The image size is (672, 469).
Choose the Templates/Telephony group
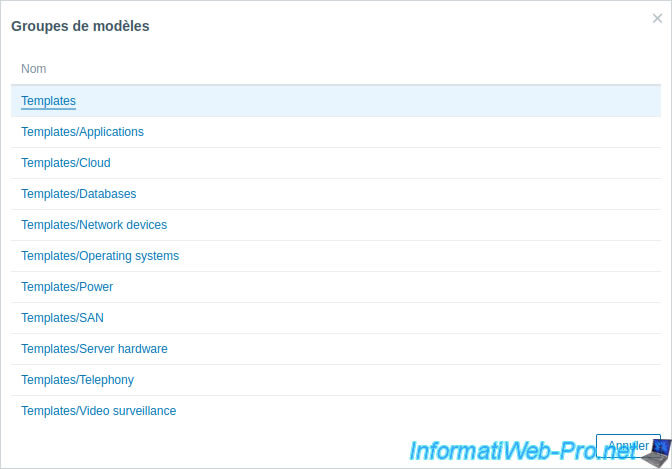(78, 380)
